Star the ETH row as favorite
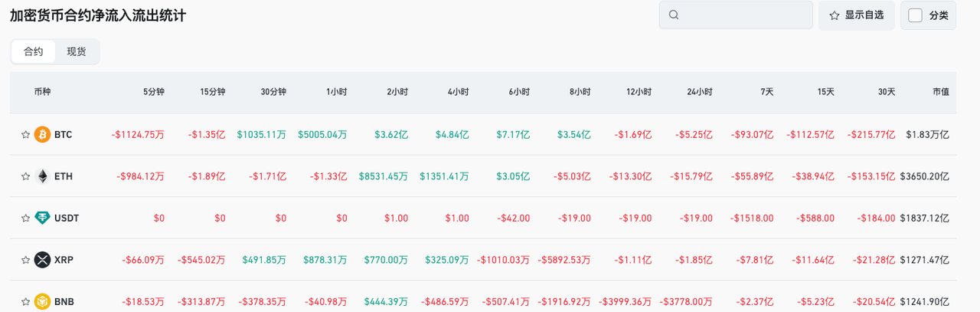Image resolution: width=980 pixels, height=312 pixels. point(25,176)
